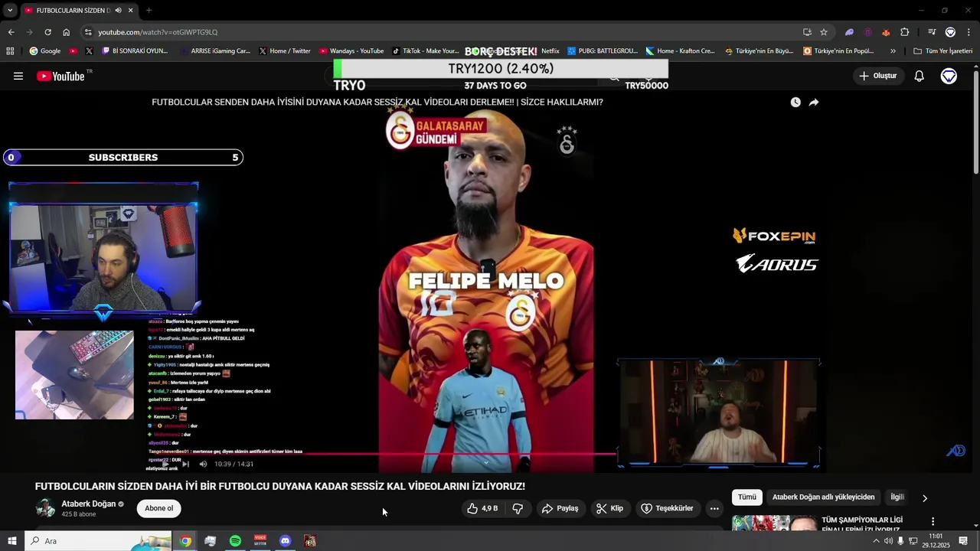Select the İlgili filter chip
The height and width of the screenshot is (551, 980).
pyautogui.click(x=897, y=497)
